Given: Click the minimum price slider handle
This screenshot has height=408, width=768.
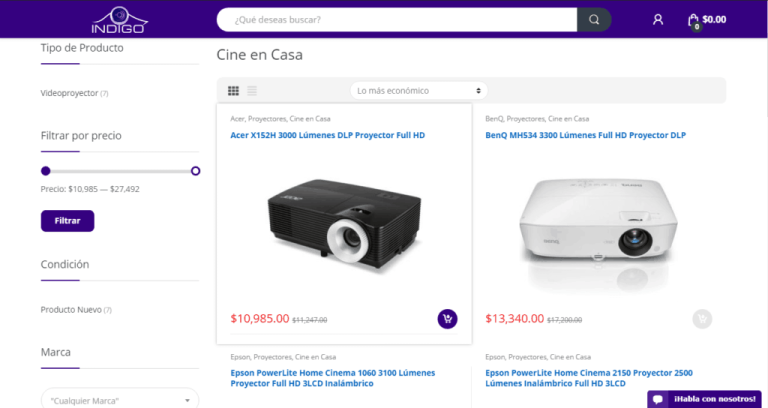Looking at the screenshot, I should click(x=46, y=171).
